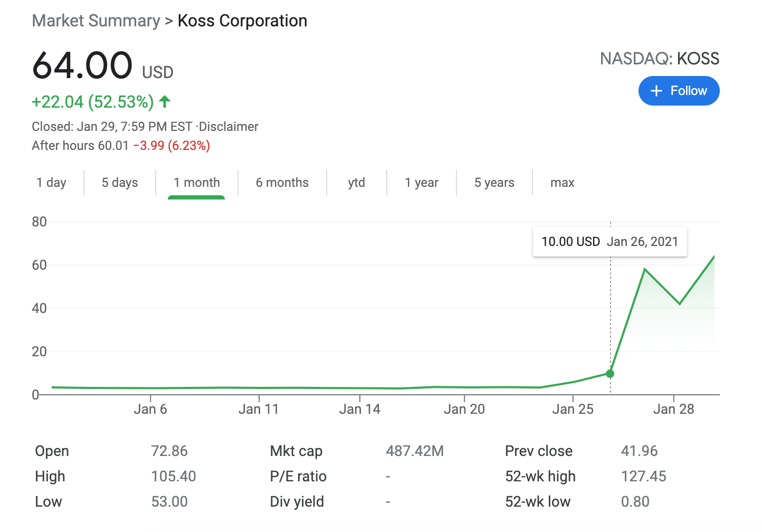The height and width of the screenshot is (532, 762).
Task: Click the Jan 14 axis label
Action: pyautogui.click(x=360, y=410)
